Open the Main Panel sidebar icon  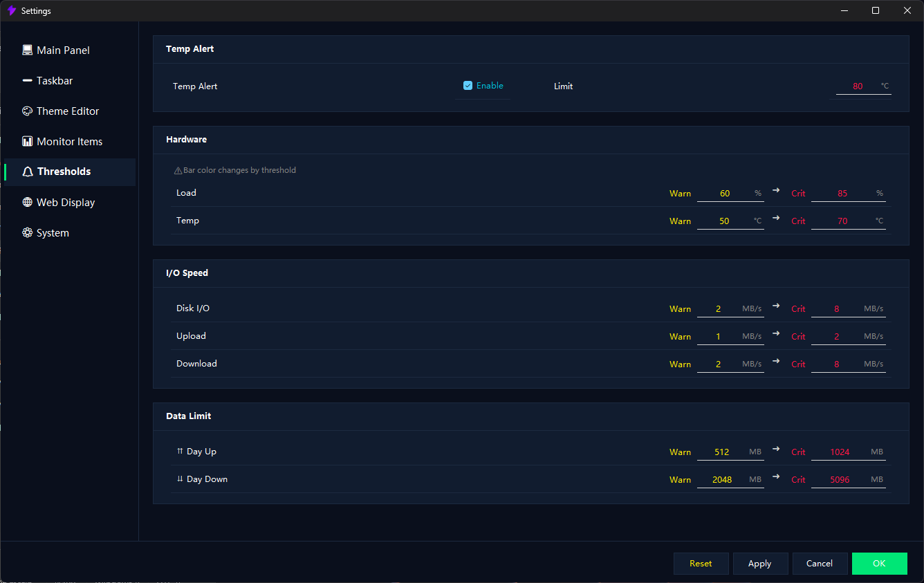[28, 50]
